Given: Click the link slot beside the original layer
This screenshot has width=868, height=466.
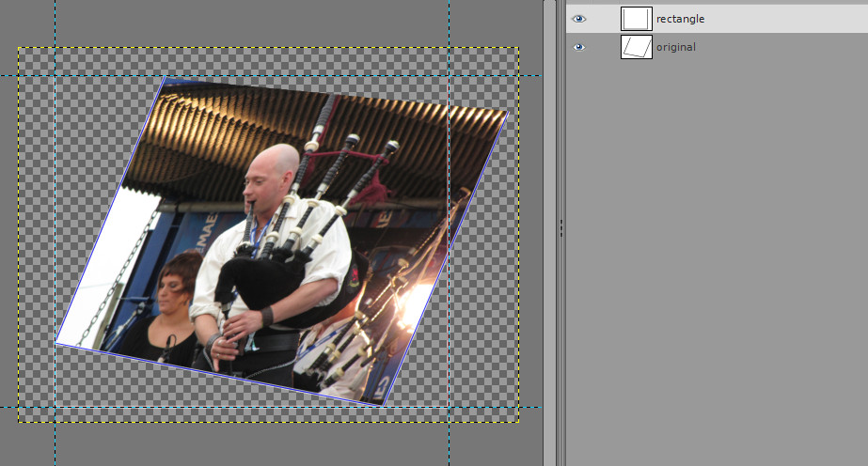Looking at the screenshot, I should click(x=604, y=47).
